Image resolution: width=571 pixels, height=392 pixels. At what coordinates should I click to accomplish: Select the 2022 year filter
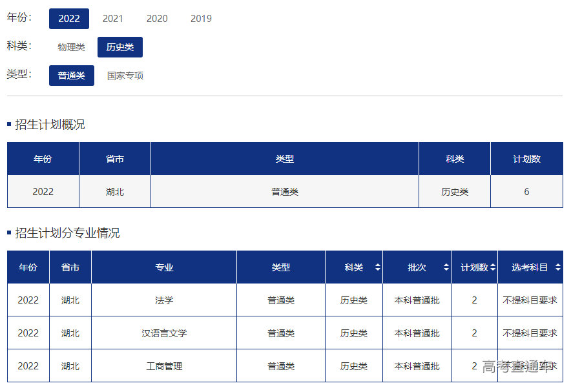coord(69,19)
